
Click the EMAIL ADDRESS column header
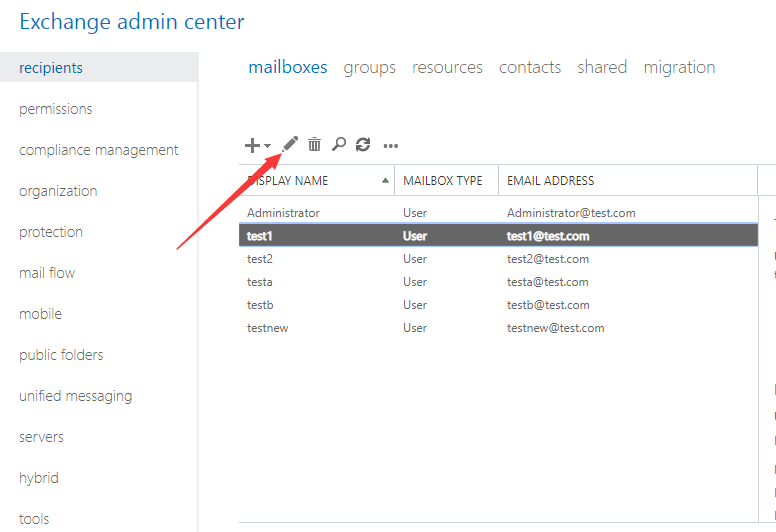point(550,181)
